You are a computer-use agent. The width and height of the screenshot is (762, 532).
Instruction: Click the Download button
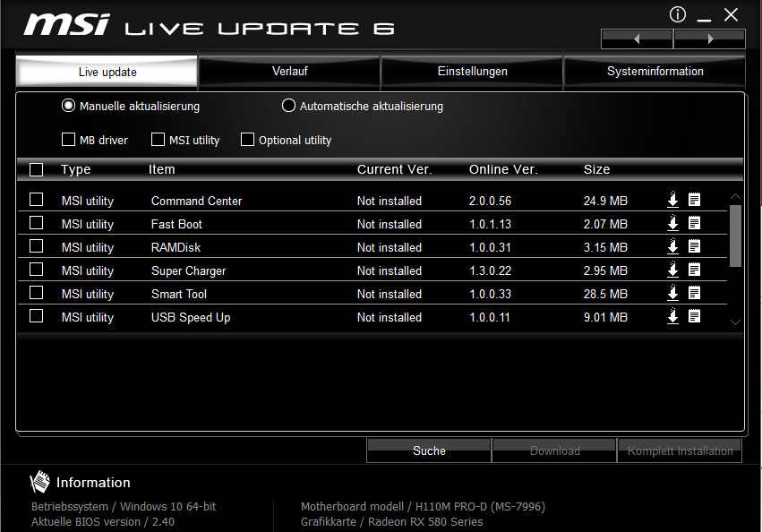[554, 450]
